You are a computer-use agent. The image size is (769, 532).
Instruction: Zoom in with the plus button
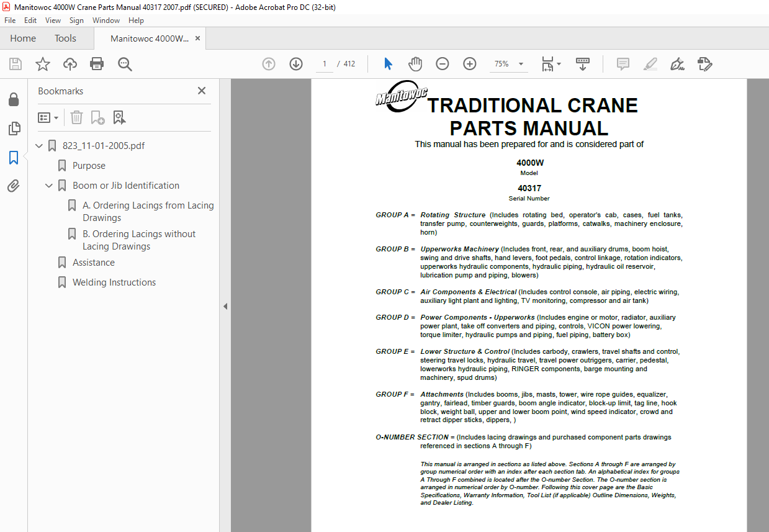pos(470,64)
